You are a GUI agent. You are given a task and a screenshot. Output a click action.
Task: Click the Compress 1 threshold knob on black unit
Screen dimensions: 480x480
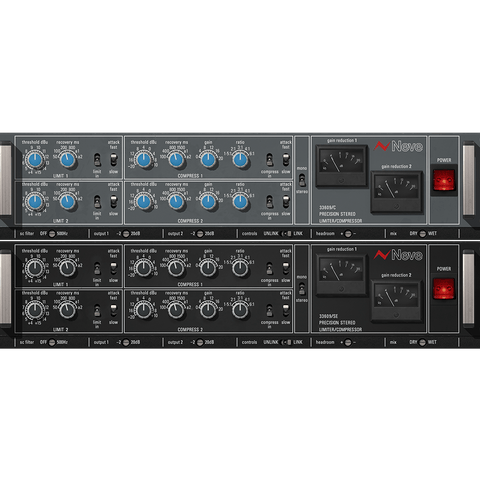coord(144,268)
